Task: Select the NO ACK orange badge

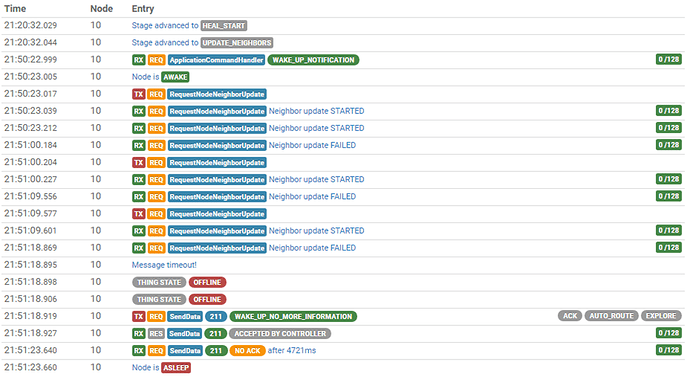Action: [247, 350]
